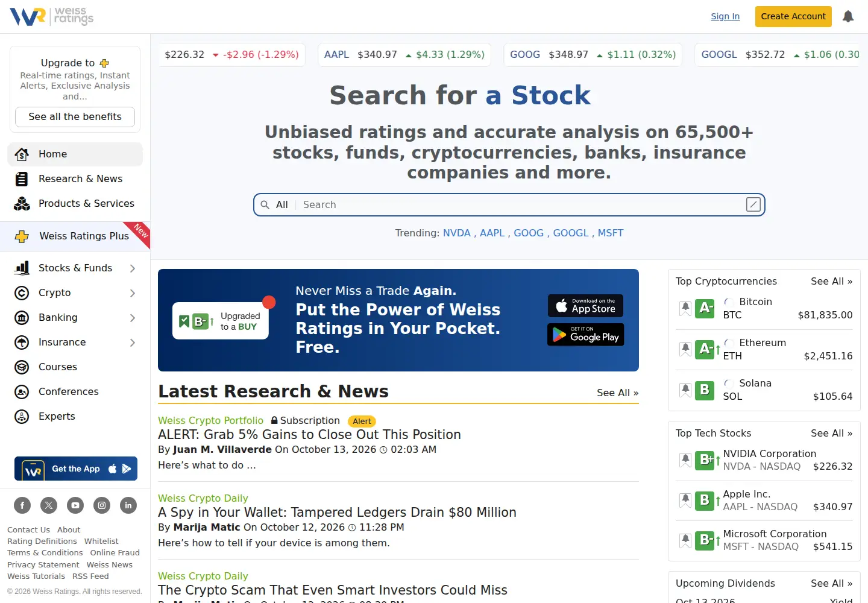This screenshot has height=603, width=868.
Task: Expand the Crypto submenu arrow
Action: click(x=133, y=293)
